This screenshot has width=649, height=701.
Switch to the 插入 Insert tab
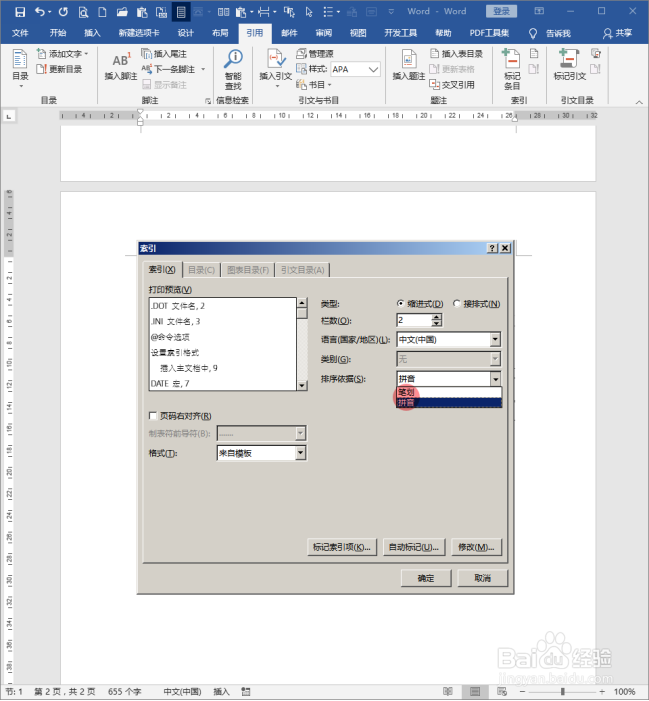(x=93, y=34)
